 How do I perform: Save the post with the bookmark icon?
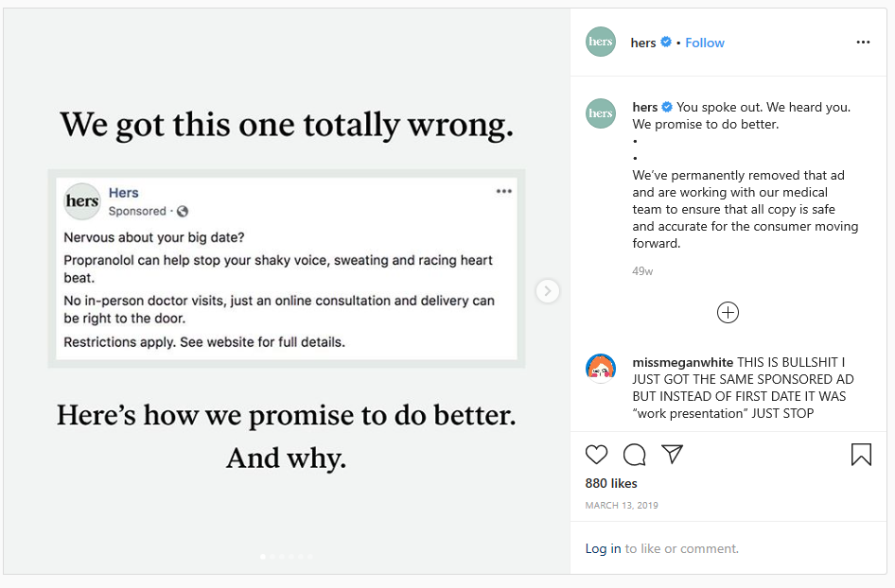pos(861,455)
